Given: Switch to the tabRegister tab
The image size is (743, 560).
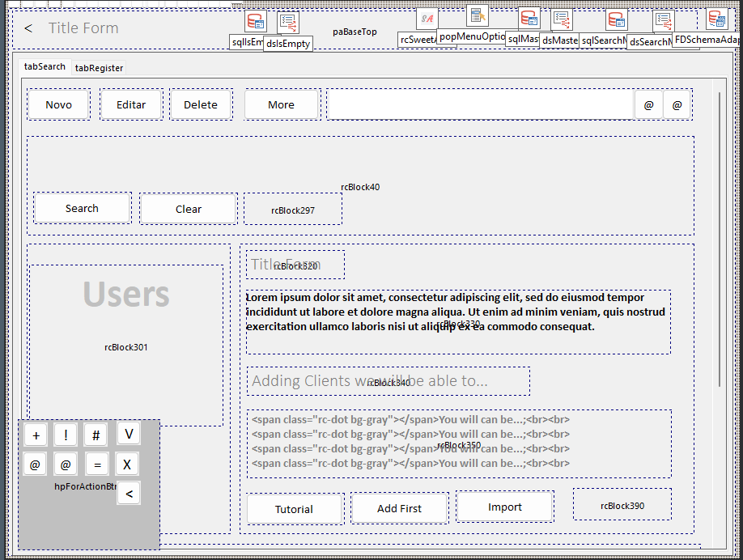Looking at the screenshot, I should click(99, 68).
